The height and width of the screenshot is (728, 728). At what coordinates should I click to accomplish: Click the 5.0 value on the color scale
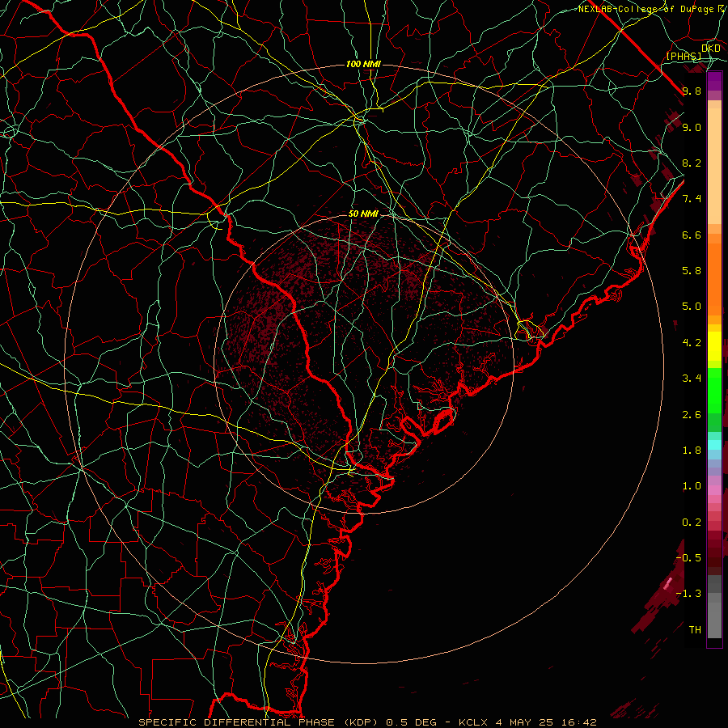pyautogui.click(x=692, y=307)
